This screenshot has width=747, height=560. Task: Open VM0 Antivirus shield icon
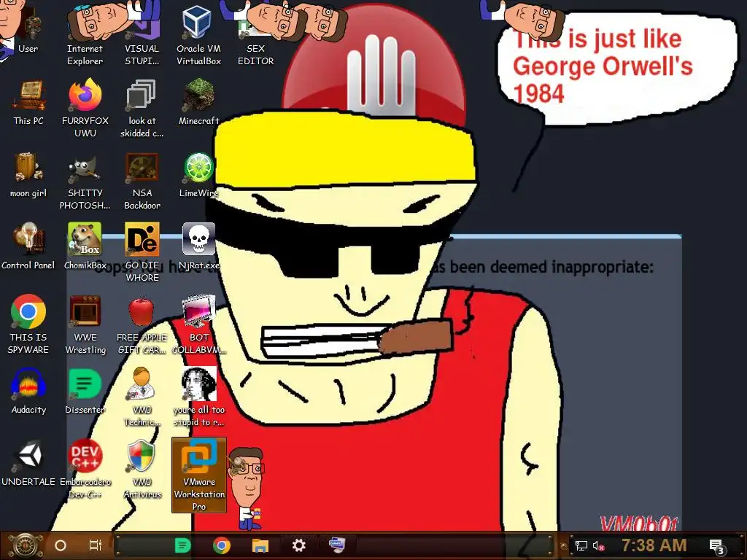point(142,469)
